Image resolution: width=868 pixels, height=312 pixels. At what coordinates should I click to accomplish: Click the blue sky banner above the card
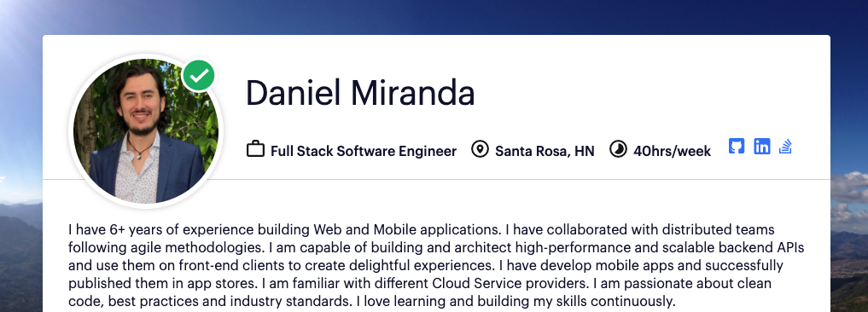(x=434, y=16)
